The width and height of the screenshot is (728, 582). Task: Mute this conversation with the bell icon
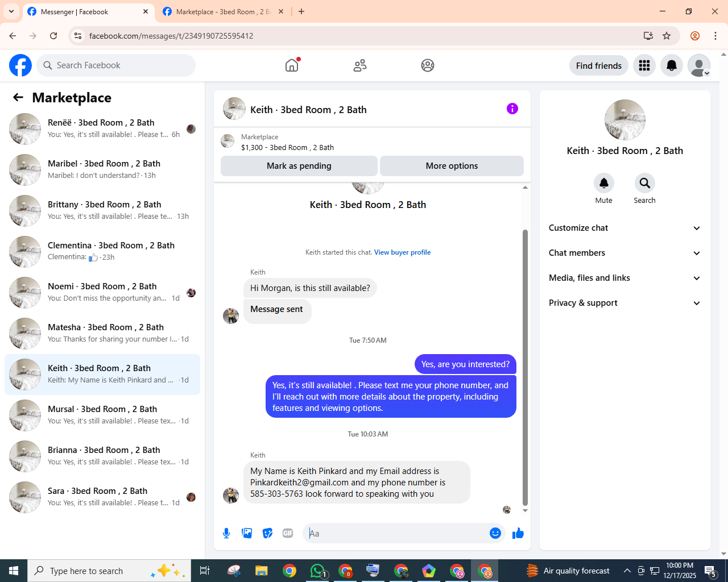tap(604, 183)
